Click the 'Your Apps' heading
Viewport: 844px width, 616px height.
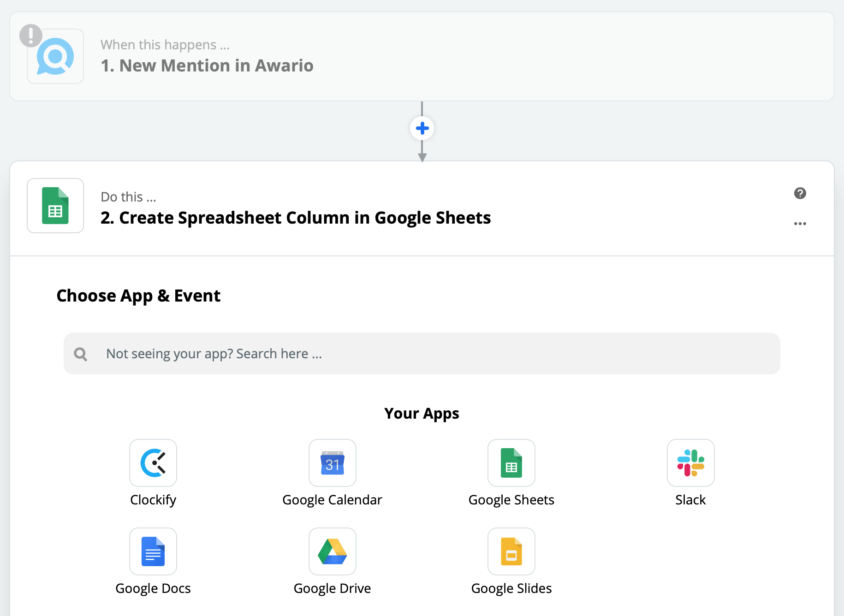pos(422,414)
